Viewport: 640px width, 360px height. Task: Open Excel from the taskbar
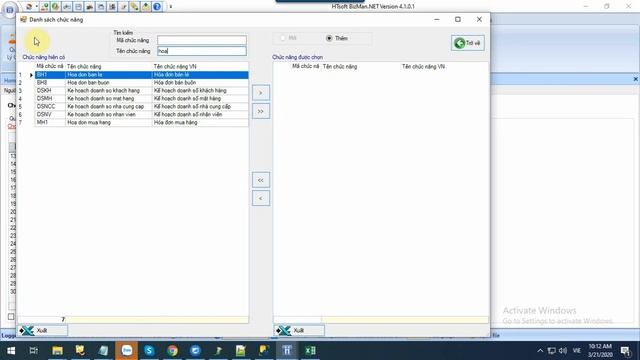pyautogui.click(x=310, y=351)
